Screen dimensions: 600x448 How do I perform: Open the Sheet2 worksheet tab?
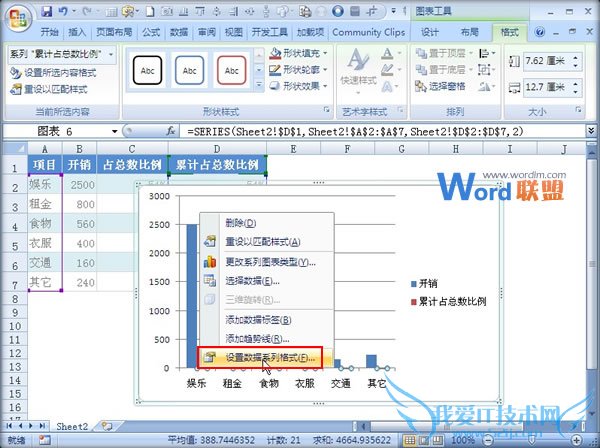coord(71,426)
